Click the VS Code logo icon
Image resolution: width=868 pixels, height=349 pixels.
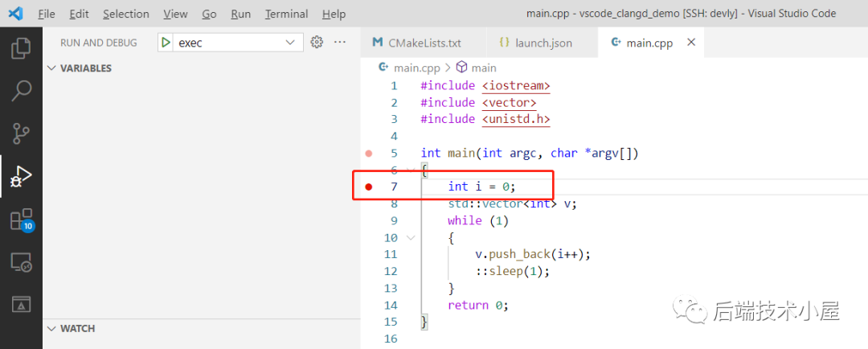pyautogui.click(x=15, y=14)
